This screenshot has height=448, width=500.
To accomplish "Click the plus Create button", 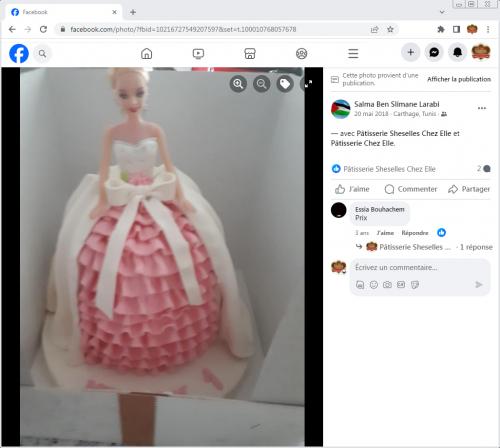I will pyautogui.click(x=411, y=52).
